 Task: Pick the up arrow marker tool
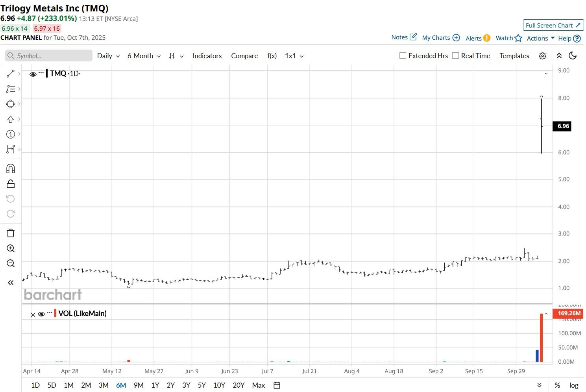[11, 119]
